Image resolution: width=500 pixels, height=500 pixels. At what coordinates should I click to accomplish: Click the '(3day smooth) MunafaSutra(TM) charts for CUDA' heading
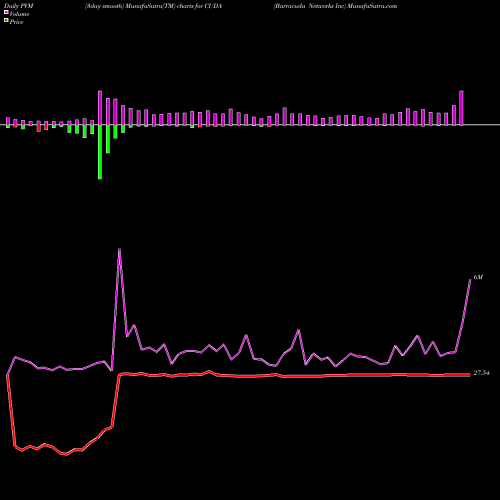[x=153, y=6]
